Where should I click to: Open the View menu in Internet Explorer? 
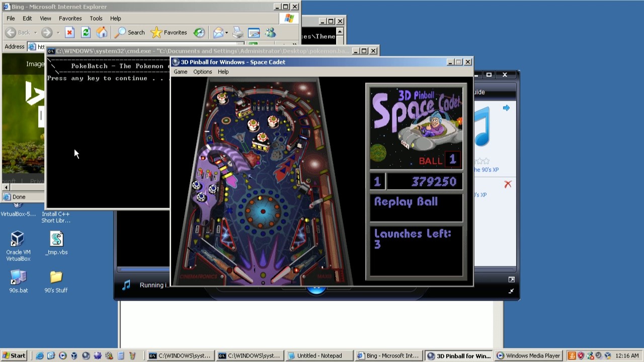coord(45,18)
